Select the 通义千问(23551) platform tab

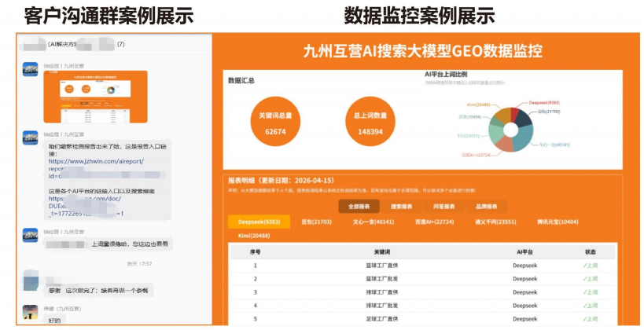(495, 222)
